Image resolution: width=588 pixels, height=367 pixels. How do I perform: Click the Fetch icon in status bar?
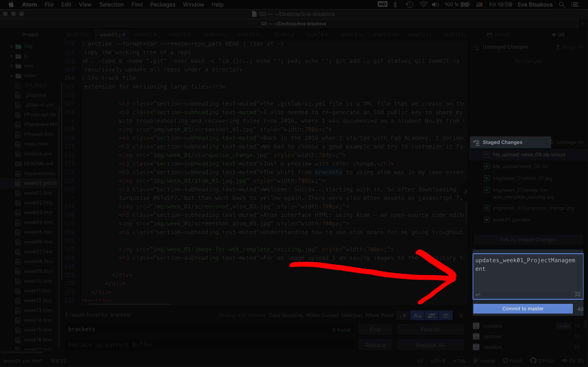point(505,361)
